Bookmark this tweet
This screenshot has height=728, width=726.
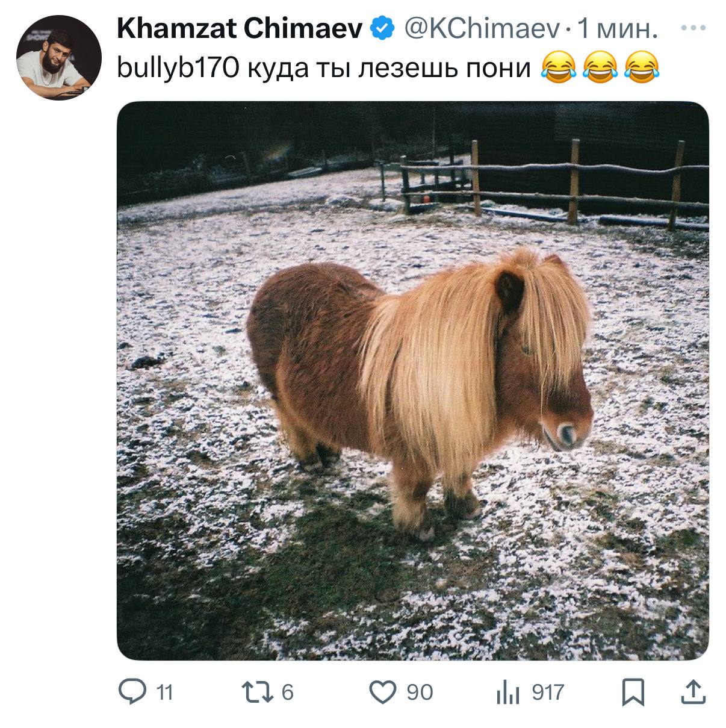point(633,692)
